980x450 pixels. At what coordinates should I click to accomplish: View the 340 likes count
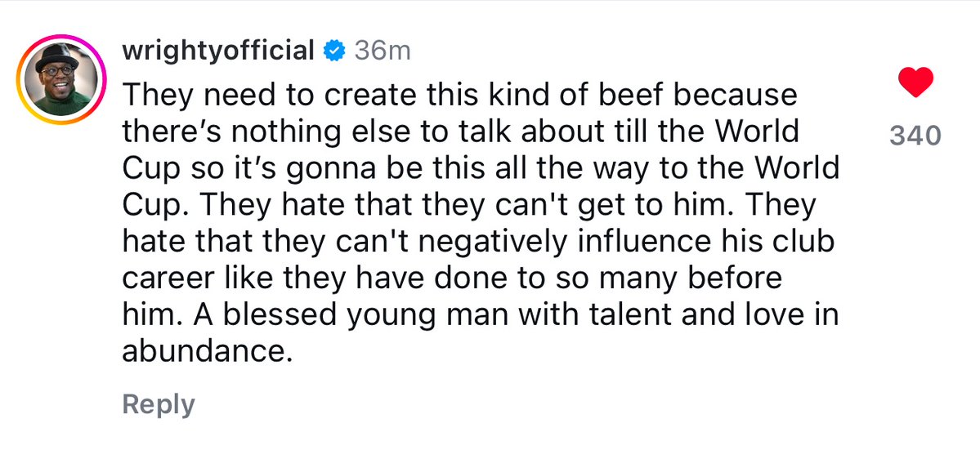pos(915,136)
